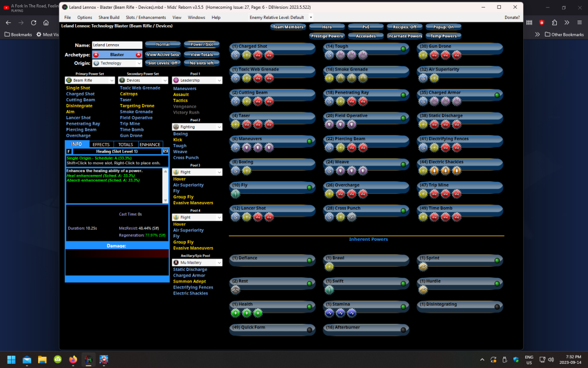Click the View Active Sets button
Image resolution: width=588 pixels, height=368 pixels.
pos(162,54)
